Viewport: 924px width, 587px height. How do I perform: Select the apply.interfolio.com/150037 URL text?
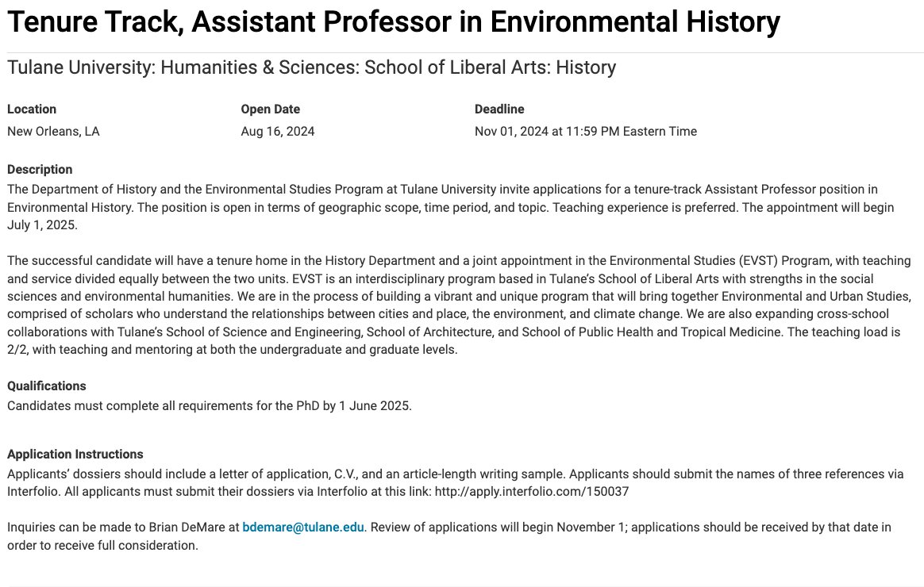tap(532, 492)
